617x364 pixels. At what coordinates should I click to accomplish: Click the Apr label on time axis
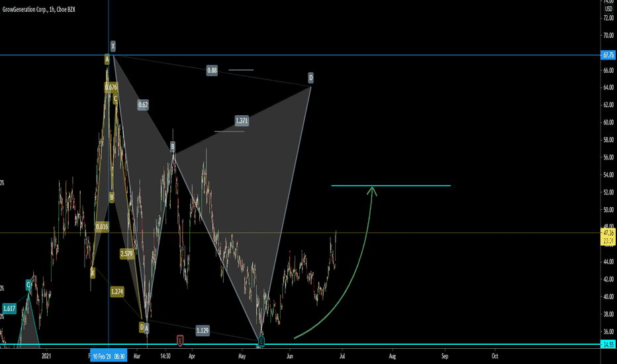point(191,356)
